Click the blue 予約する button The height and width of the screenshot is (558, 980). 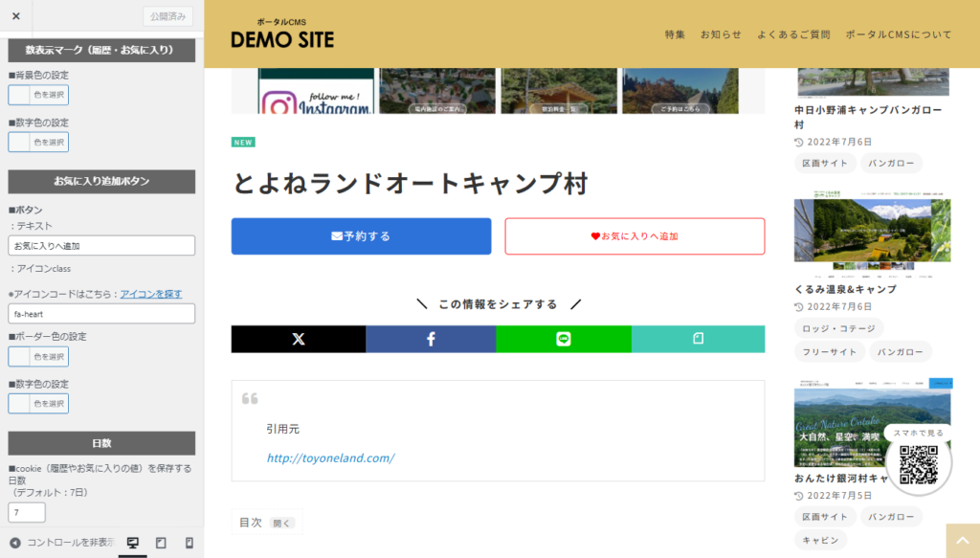pyautogui.click(x=361, y=236)
